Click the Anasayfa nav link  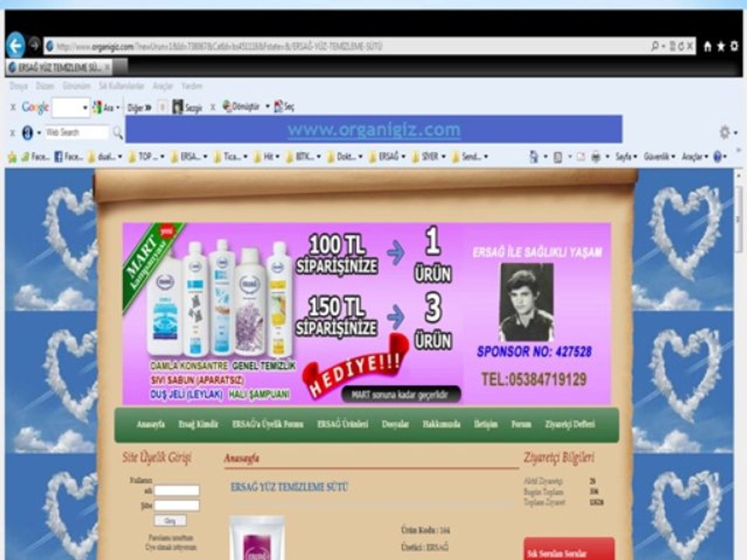(150, 425)
